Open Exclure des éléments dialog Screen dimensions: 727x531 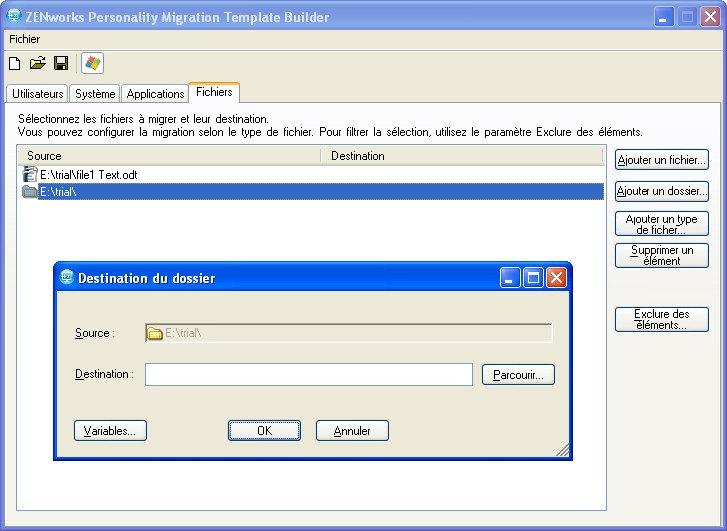pos(662,320)
